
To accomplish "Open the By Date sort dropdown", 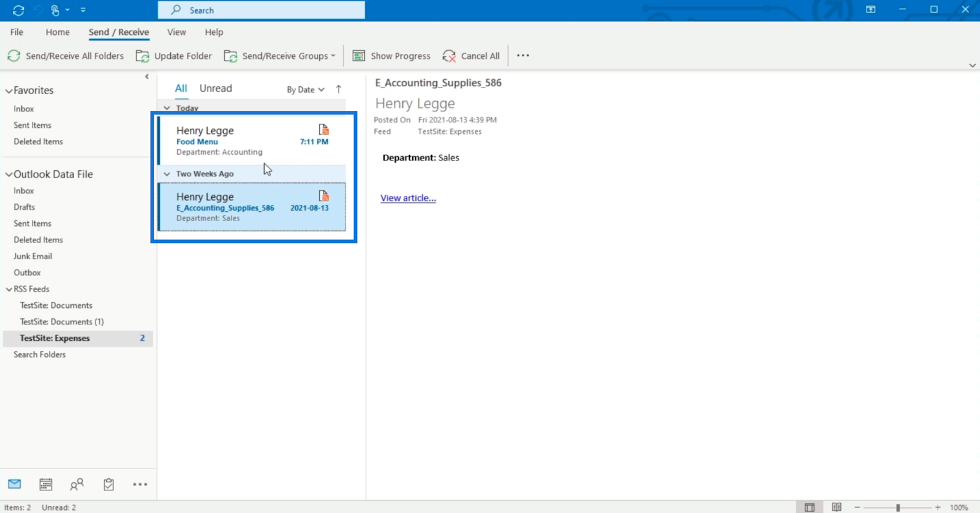I will pyautogui.click(x=305, y=89).
